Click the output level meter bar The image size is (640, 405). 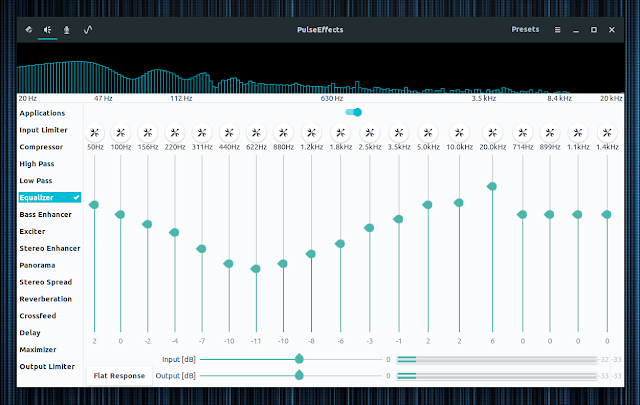(497, 376)
